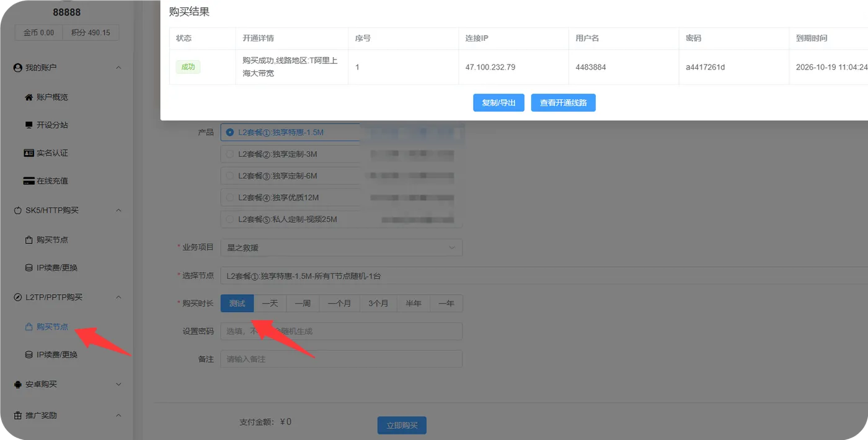Screen dimensions: 868x440
Task: Open the L2TP/PPTP IP续费/更换 sidebar entry
Action: 57,355
